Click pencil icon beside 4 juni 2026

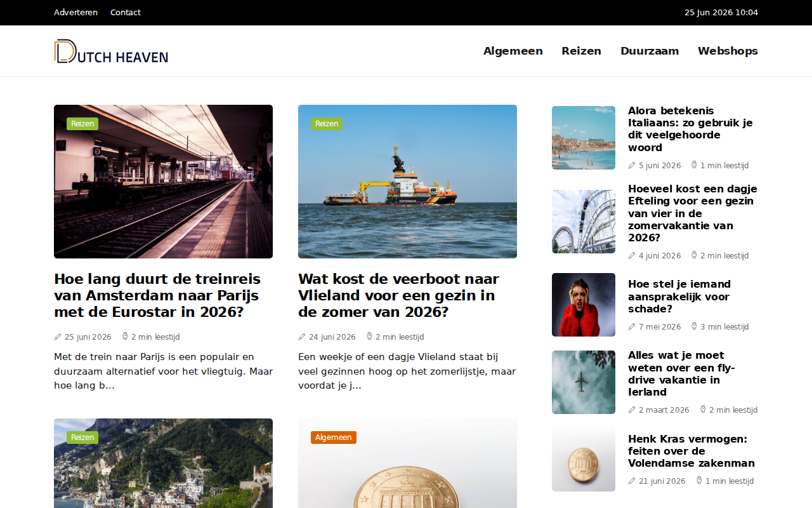coord(632,256)
